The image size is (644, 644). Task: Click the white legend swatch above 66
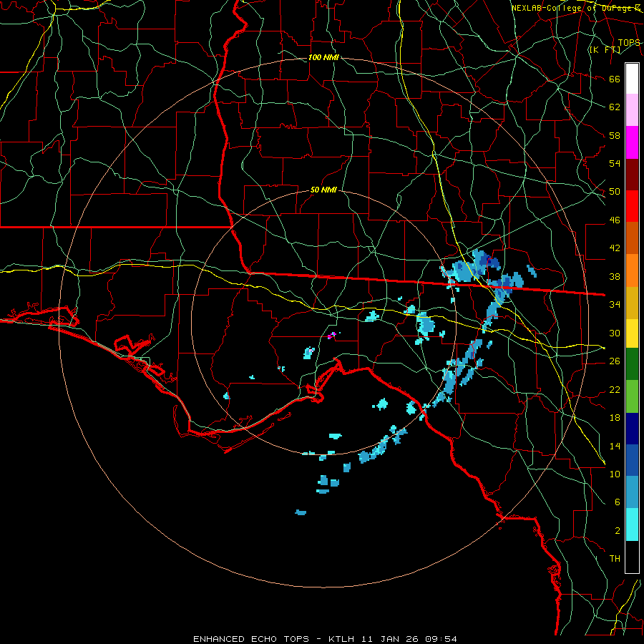pyautogui.click(x=632, y=79)
